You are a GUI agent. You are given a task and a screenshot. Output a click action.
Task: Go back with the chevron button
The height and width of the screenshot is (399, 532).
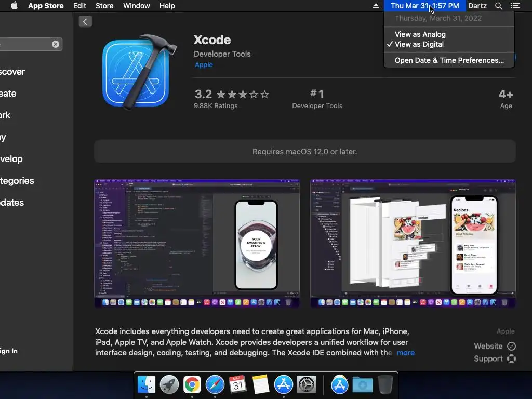(85, 22)
